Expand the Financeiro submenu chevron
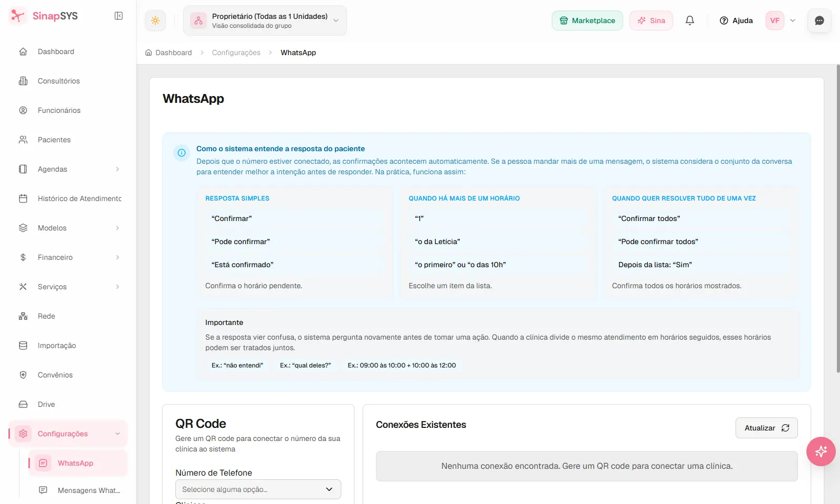 [118, 257]
